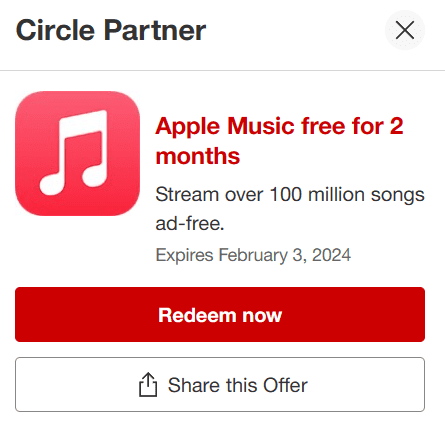Click the word Partner in the header
This screenshot has width=445, height=430.
click(x=155, y=30)
